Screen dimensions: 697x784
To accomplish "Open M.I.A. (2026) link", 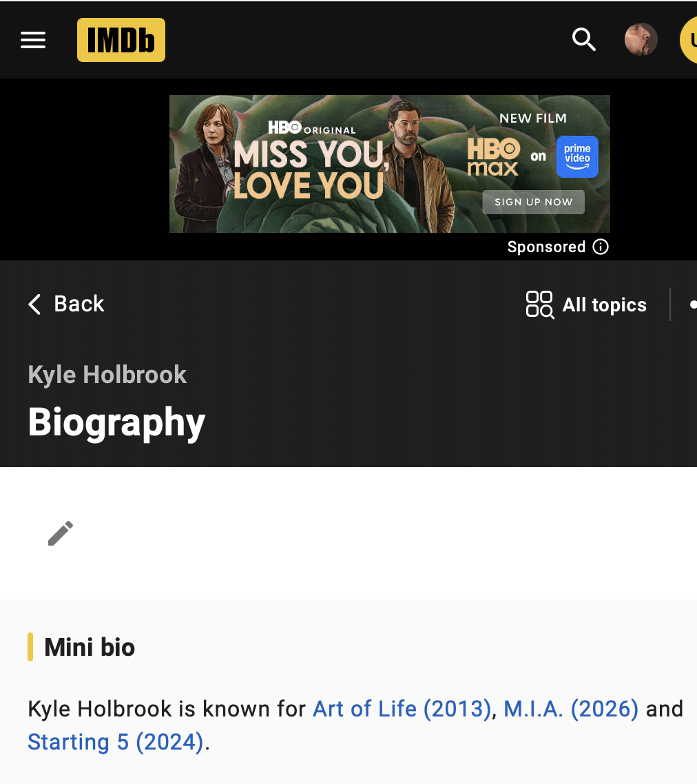I will [x=570, y=708].
